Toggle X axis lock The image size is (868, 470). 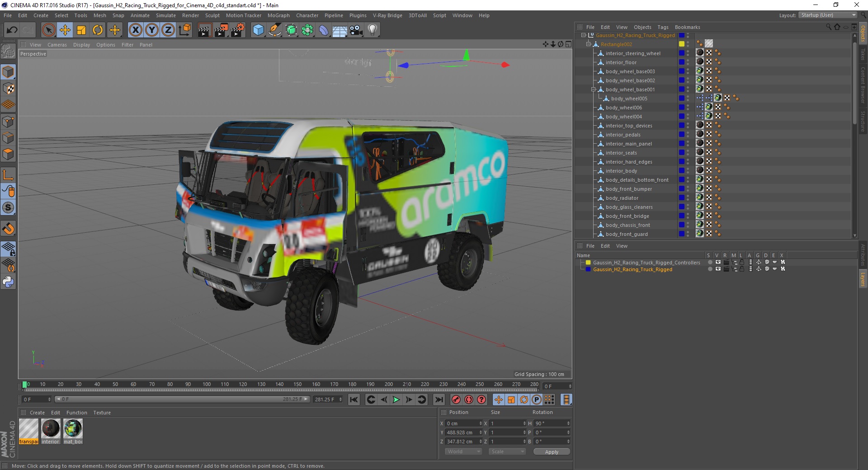[135, 30]
